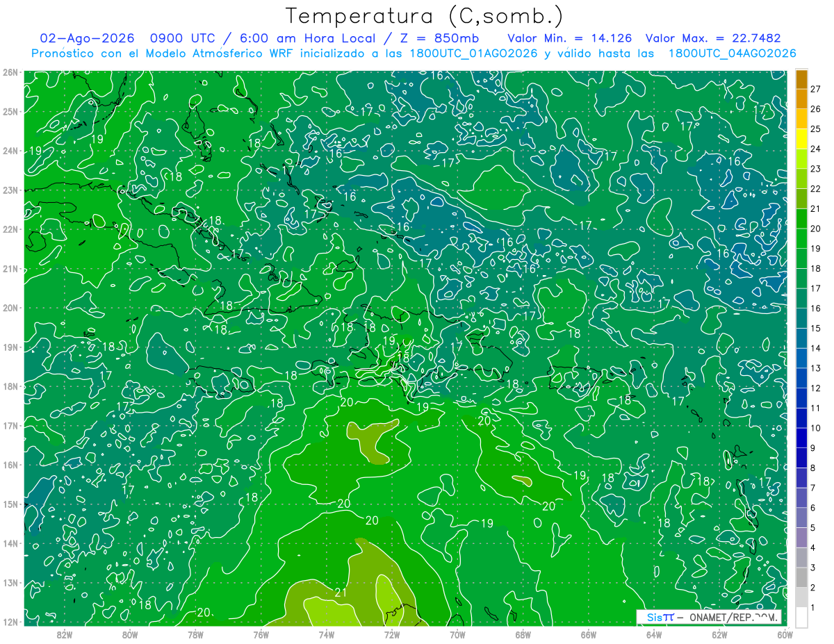Click the 18N latitude axis label

pos(10,386)
